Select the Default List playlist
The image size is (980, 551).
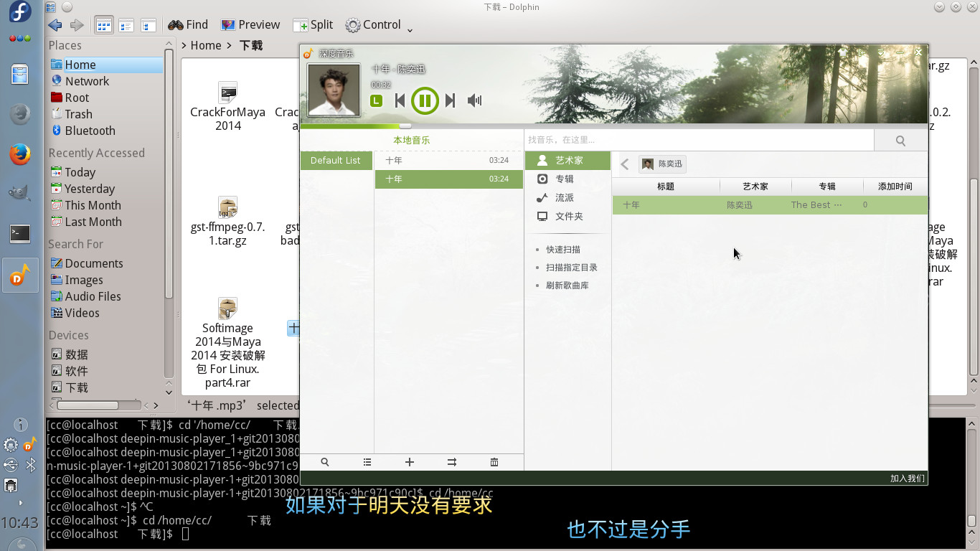tap(336, 161)
